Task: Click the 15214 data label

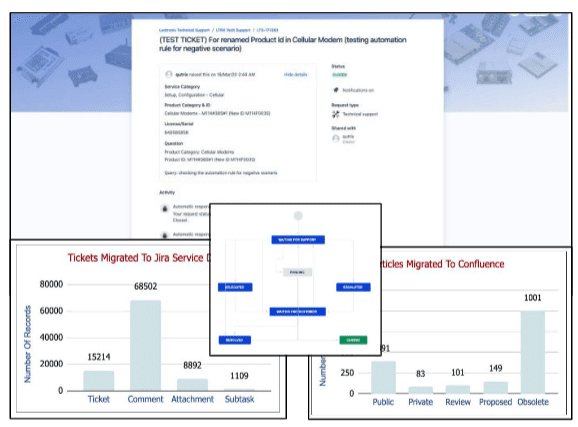Action: click(x=98, y=357)
